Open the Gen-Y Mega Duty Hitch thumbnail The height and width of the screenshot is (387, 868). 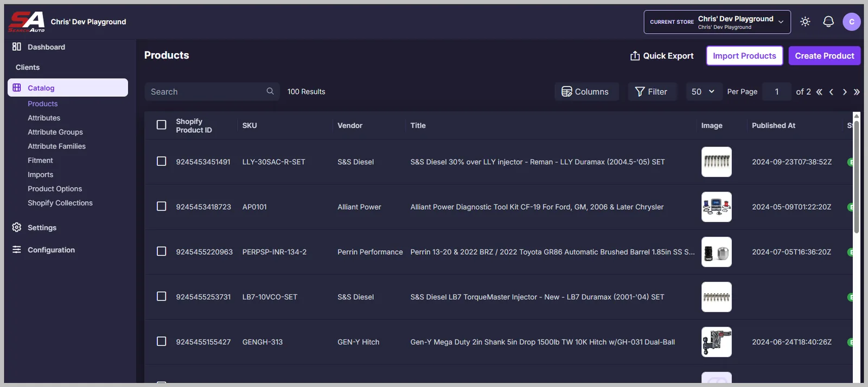(716, 341)
